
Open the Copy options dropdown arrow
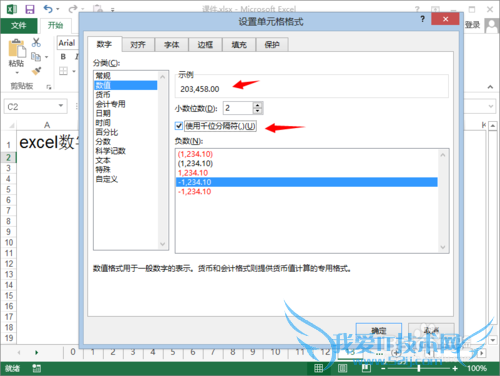(46, 57)
